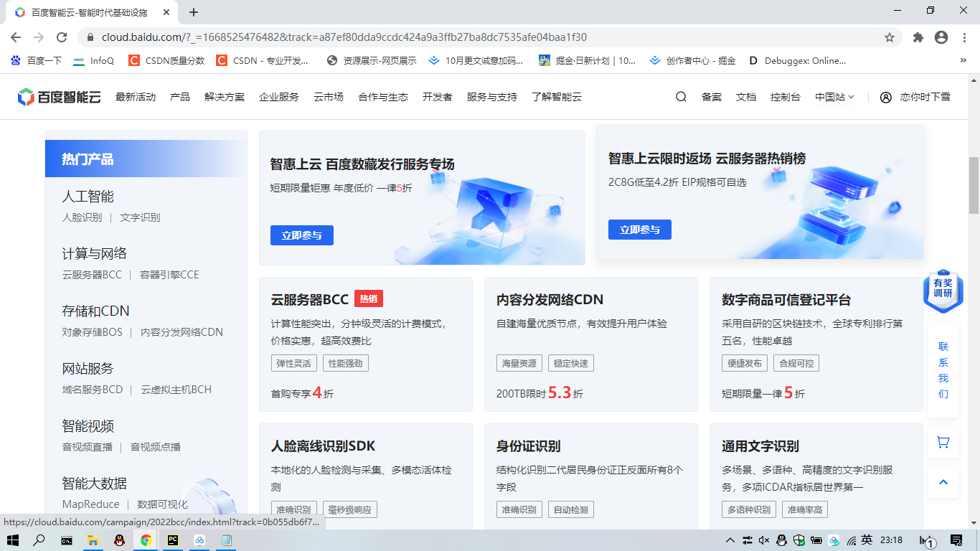Open the 音视频直播 sidebar link
The image size is (980, 551).
(88, 447)
